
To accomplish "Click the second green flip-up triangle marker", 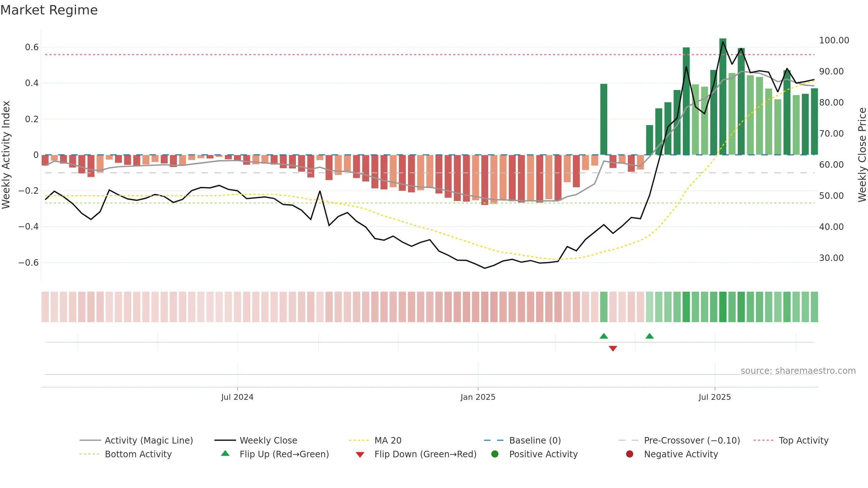I will click(x=650, y=336).
